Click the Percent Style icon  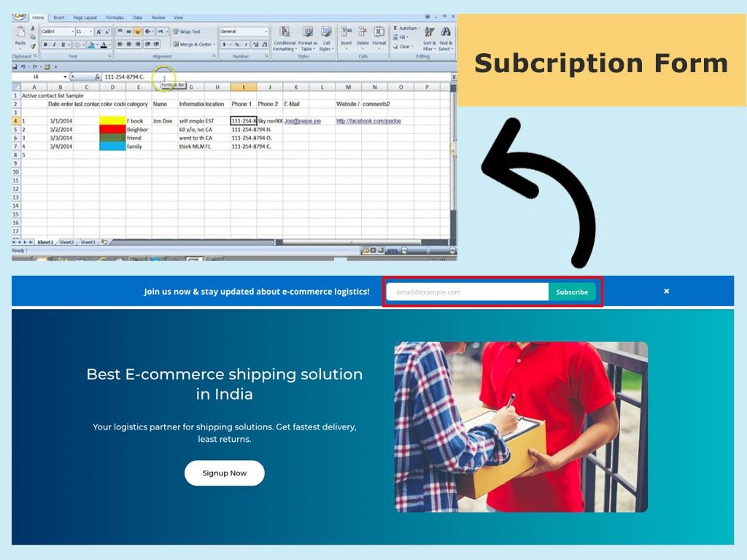pyautogui.click(x=237, y=44)
